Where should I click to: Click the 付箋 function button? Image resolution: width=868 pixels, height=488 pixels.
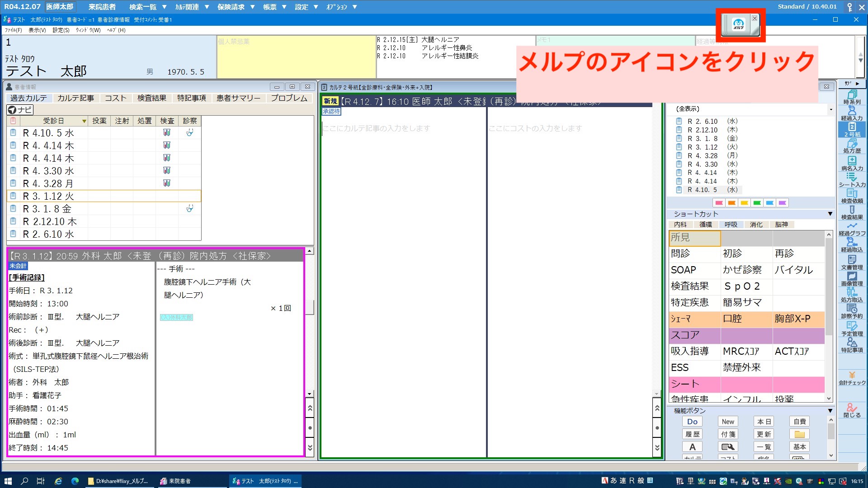coord(728,434)
